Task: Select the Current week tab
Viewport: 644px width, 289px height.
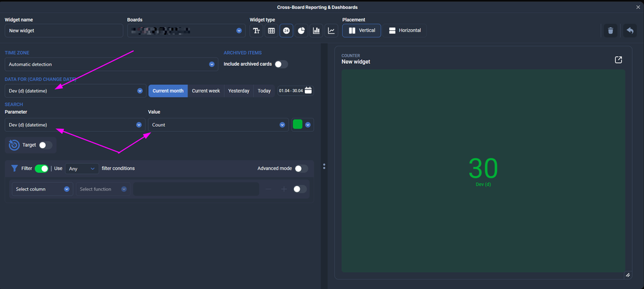Action: click(206, 91)
